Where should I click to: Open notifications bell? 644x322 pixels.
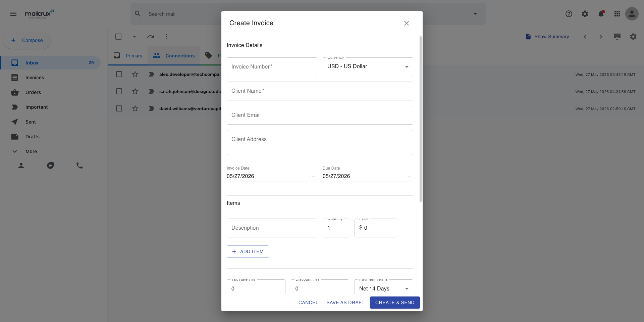tap(601, 14)
